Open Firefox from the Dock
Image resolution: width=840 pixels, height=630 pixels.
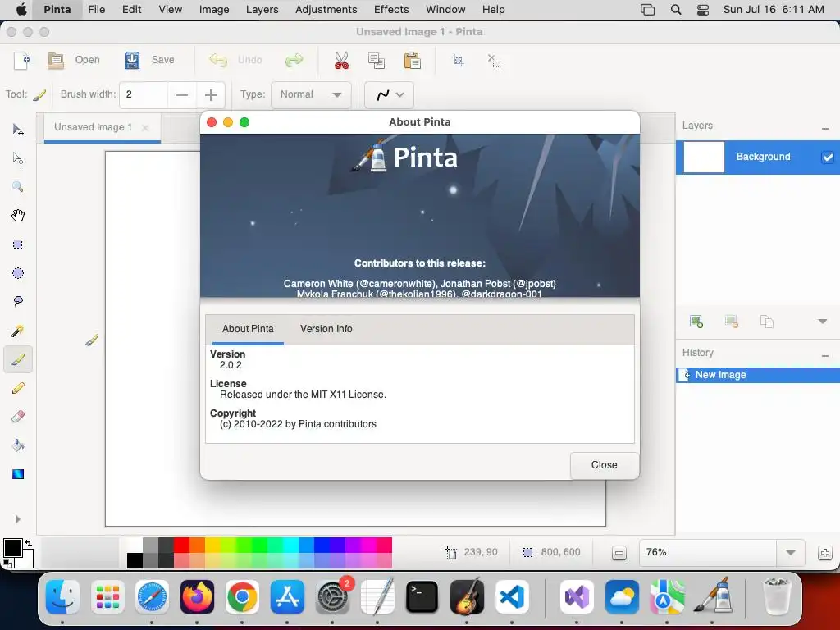(x=197, y=597)
